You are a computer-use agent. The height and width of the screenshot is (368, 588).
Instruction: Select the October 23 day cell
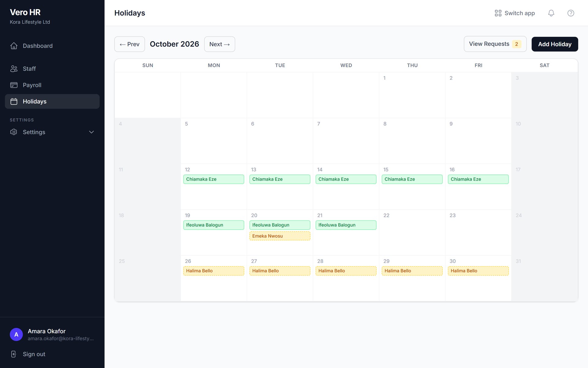pyautogui.click(x=478, y=232)
